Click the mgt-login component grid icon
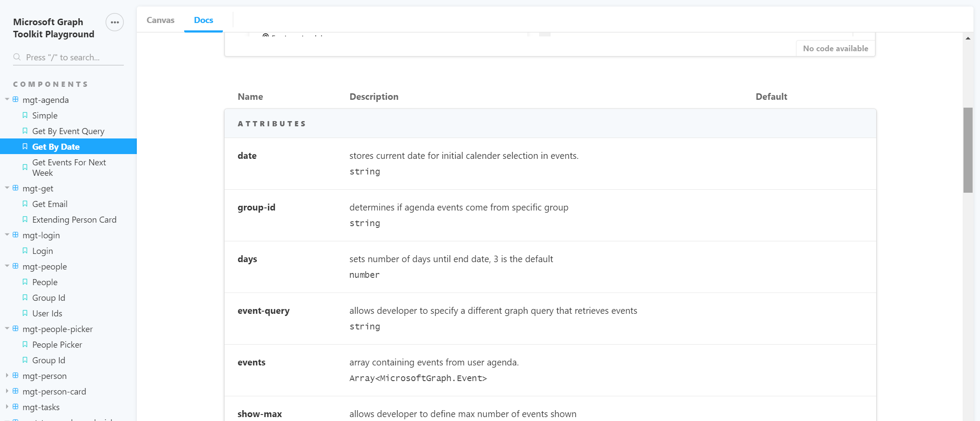 [x=16, y=235]
